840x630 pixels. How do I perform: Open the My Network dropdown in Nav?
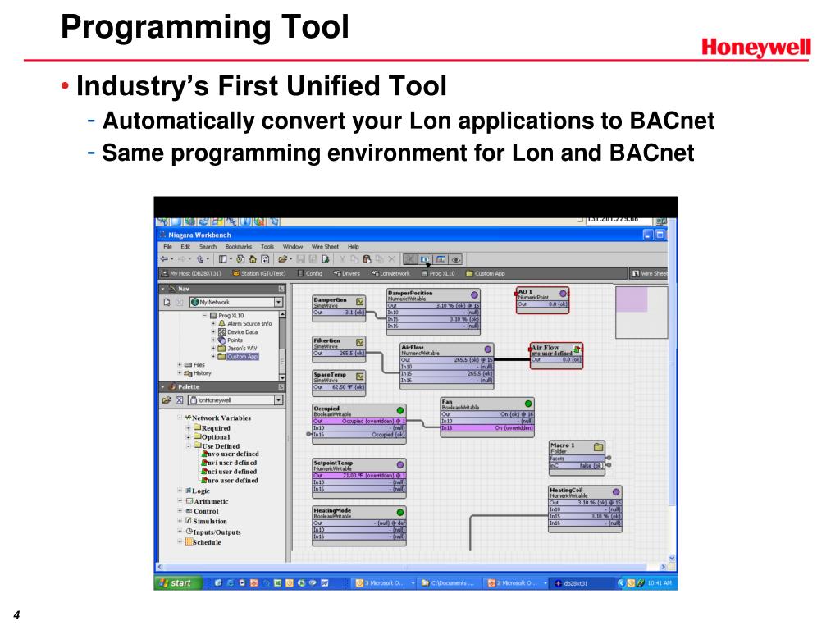coord(279,302)
